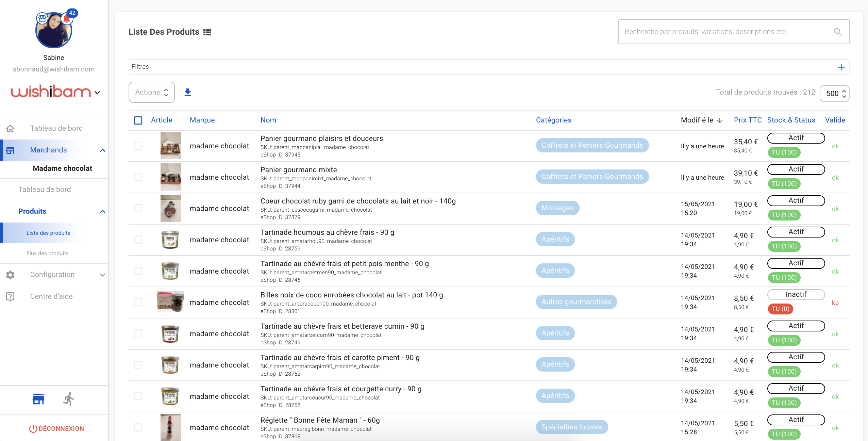Click the download export icon
The width and height of the screenshot is (868, 441).
(187, 92)
